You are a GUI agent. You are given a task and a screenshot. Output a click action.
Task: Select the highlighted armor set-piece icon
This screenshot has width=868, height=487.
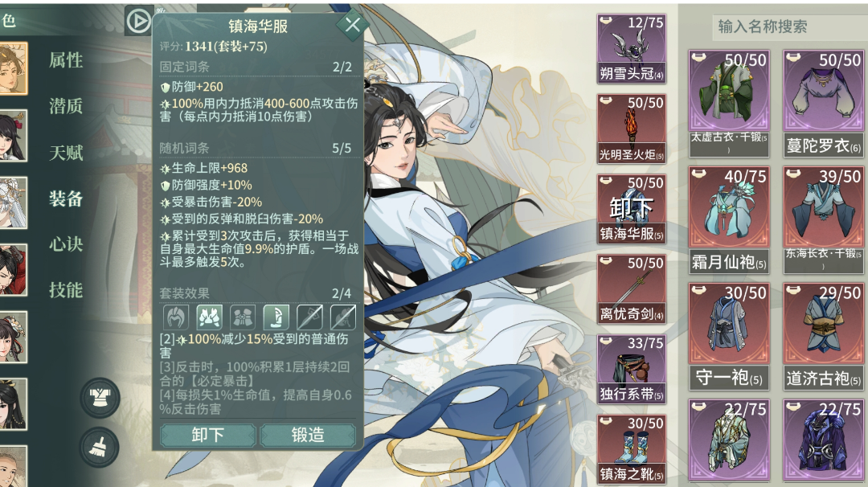(209, 317)
